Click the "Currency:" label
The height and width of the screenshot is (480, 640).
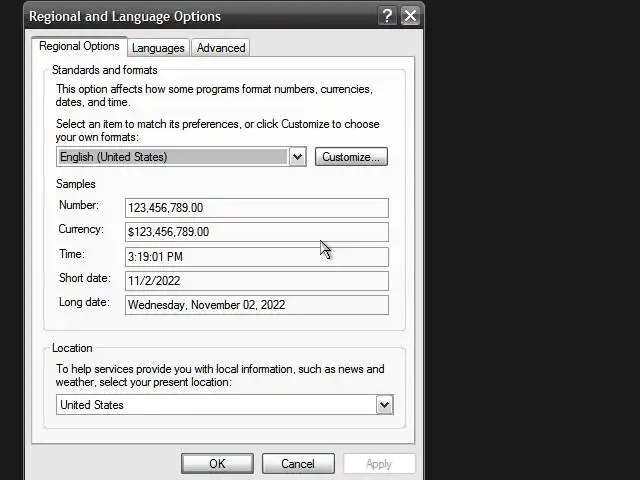tap(81, 229)
